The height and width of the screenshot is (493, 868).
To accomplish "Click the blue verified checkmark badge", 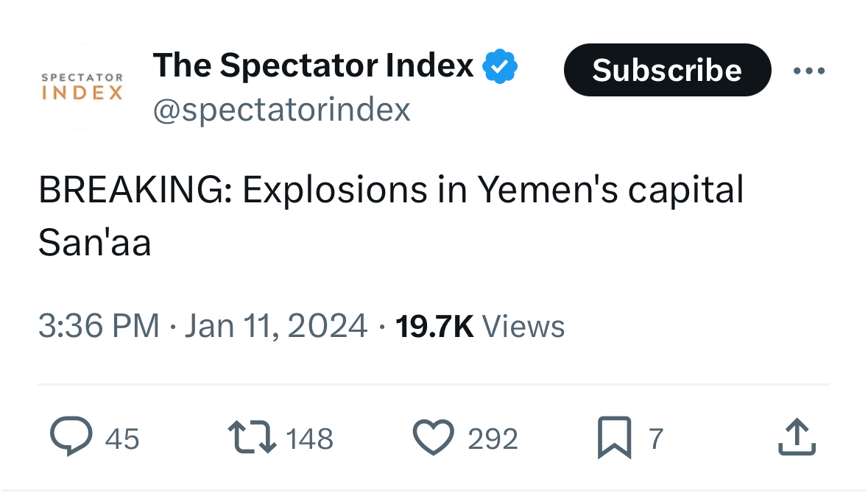I will [x=500, y=67].
